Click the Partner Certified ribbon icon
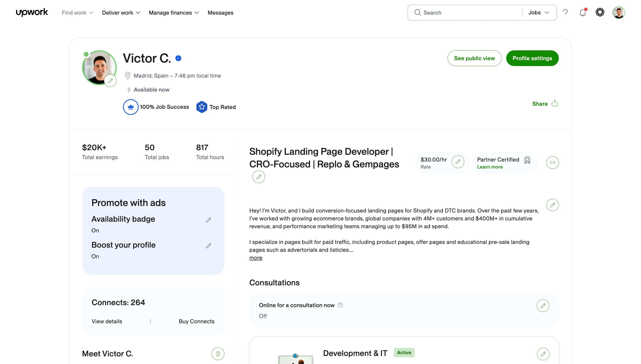Viewport: 641px width, 364px height. click(x=527, y=160)
